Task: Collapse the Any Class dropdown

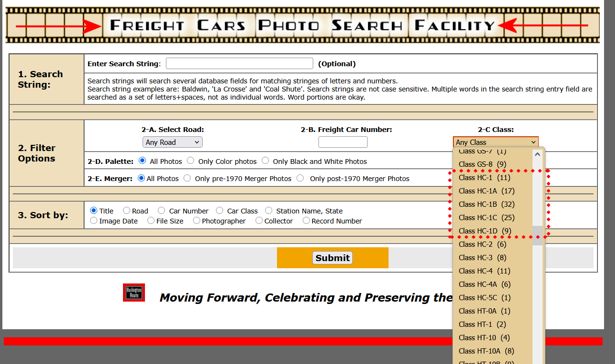Action: pyautogui.click(x=495, y=142)
